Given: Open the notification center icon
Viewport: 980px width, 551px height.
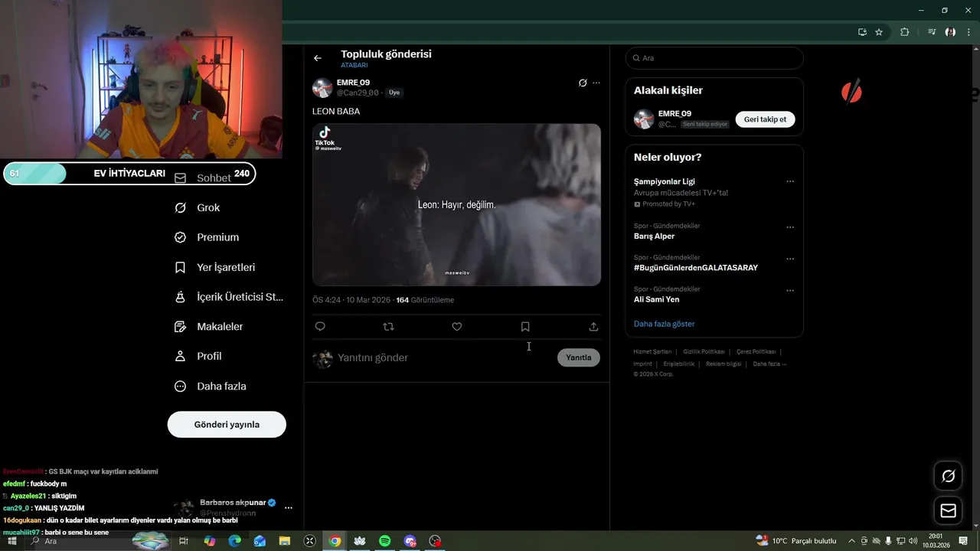Looking at the screenshot, I should (x=964, y=541).
